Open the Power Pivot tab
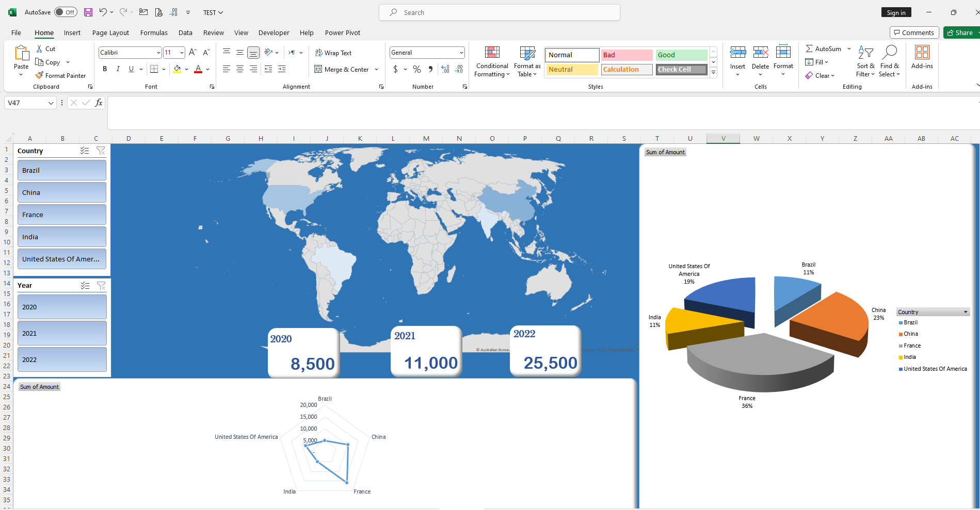 click(x=343, y=32)
